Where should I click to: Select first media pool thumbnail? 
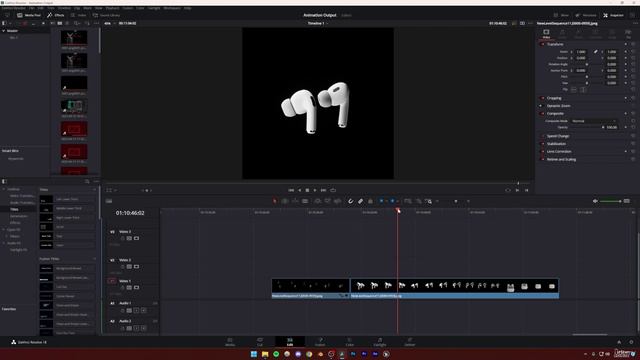(x=74, y=38)
